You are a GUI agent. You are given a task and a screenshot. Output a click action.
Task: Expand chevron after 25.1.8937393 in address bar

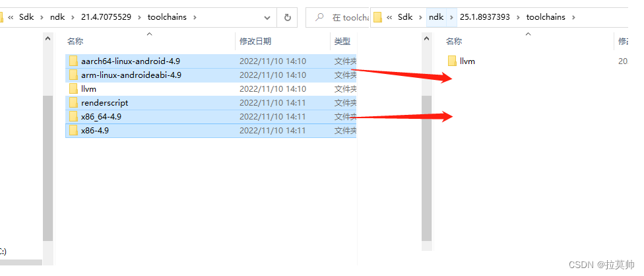[x=519, y=17]
